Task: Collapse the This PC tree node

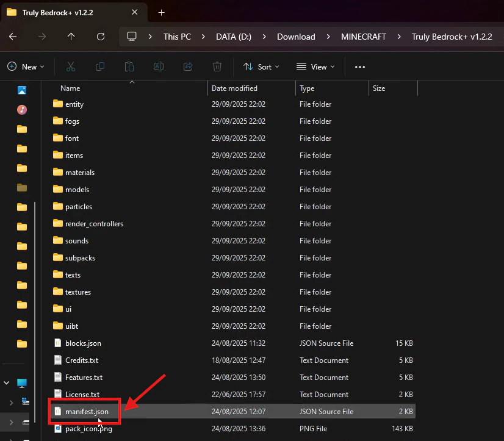Action: (x=7, y=383)
